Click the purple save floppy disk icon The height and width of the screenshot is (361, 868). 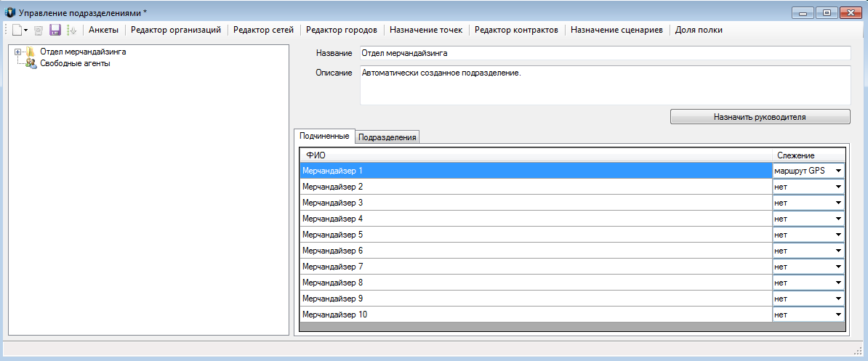point(55,30)
